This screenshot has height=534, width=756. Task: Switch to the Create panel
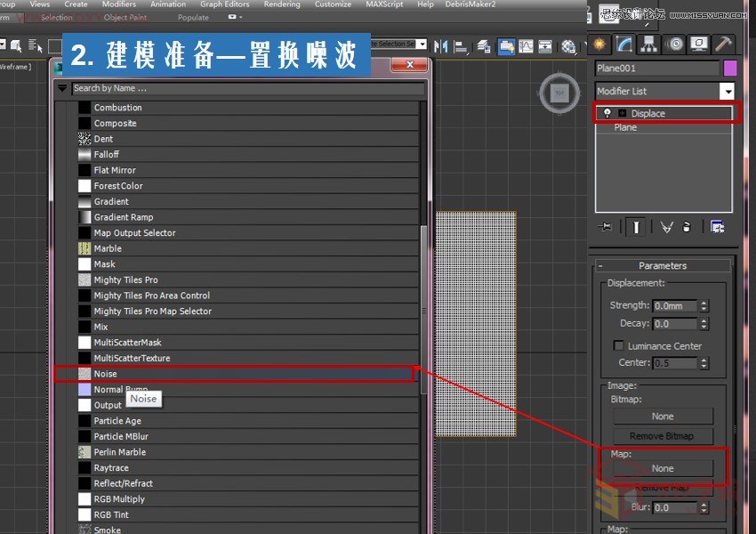click(x=600, y=44)
